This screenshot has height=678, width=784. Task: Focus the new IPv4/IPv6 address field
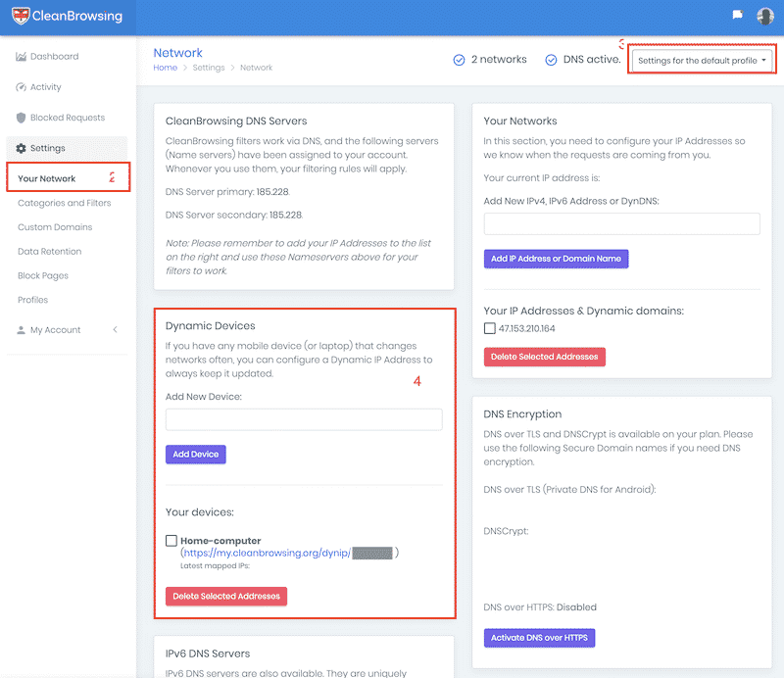click(621, 223)
